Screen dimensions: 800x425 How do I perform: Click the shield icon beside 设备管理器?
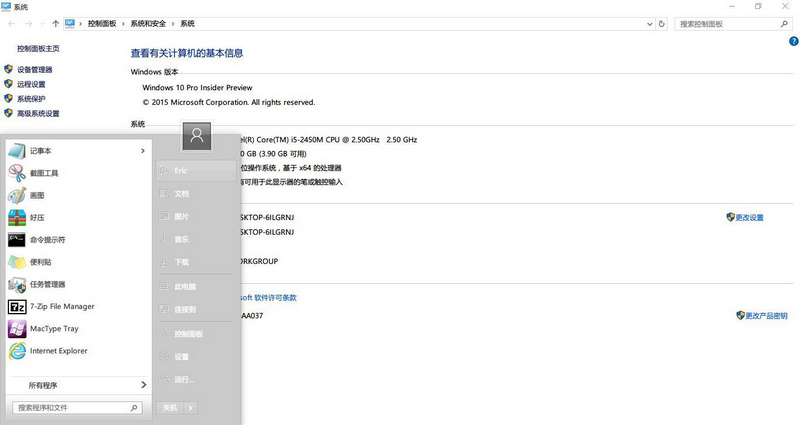[x=8, y=69]
